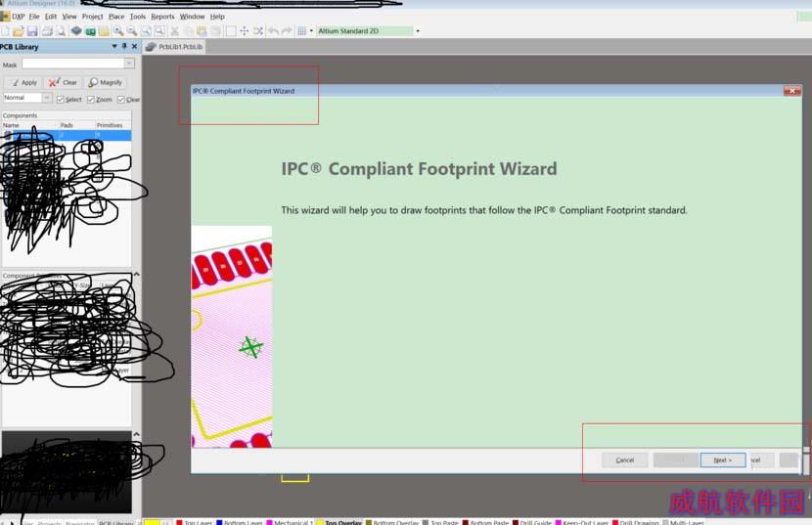This screenshot has height=525, width=812.
Task: Open the Window menu
Action: pyautogui.click(x=192, y=17)
